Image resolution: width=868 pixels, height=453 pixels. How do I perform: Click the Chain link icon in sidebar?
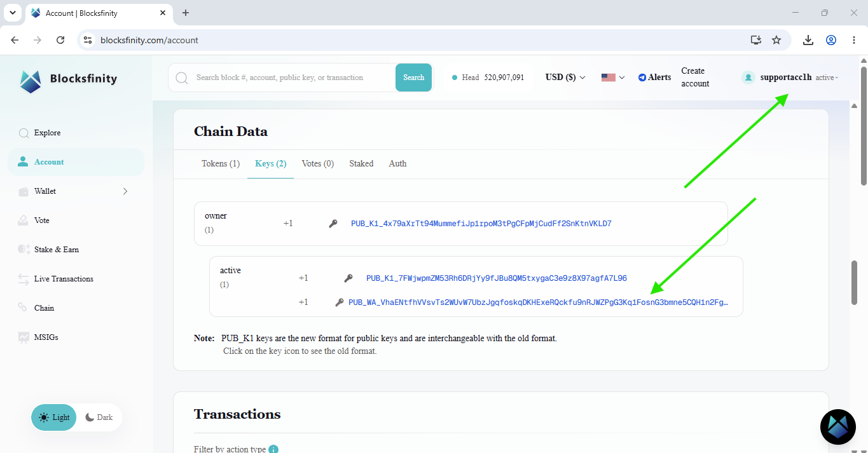click(x=24, y=308)
